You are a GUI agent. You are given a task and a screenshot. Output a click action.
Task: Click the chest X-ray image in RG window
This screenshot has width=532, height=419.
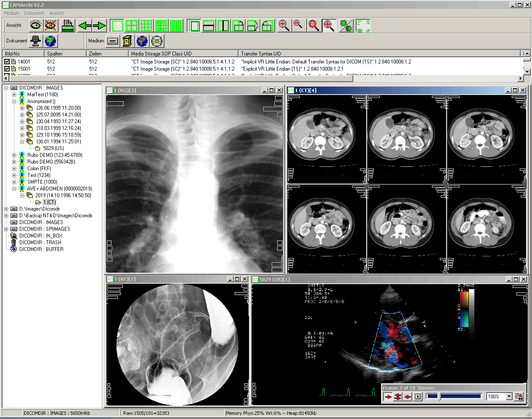(x=195, y=184)
